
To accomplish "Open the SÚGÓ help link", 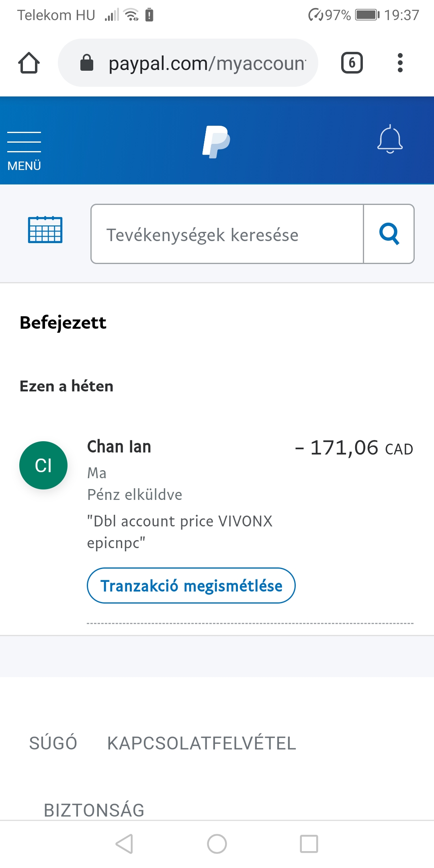I will point(53,743).
